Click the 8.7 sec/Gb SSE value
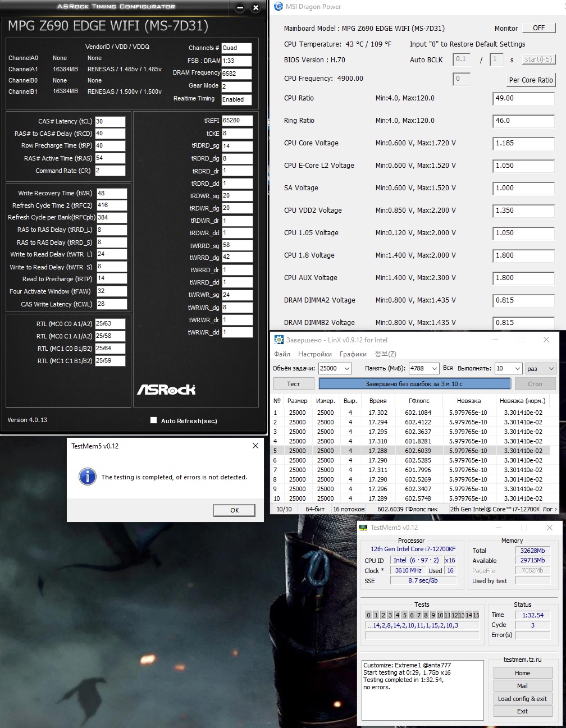 coord(423,580)
